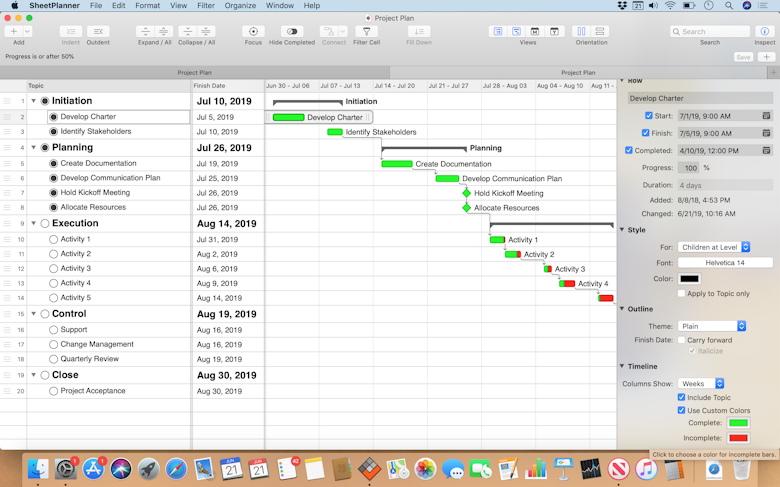This screenshot has height=487, width=780.
Task: Open the Format menu
Action: [x=148, y=5]
